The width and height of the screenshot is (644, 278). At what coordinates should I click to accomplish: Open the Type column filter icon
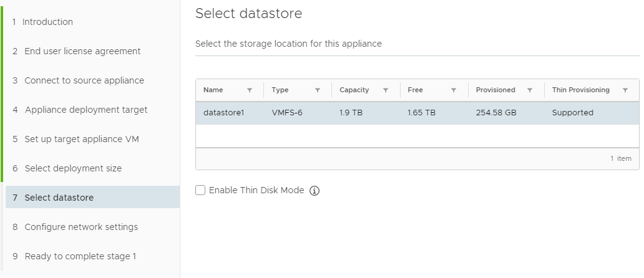click(x=318, y=90)
